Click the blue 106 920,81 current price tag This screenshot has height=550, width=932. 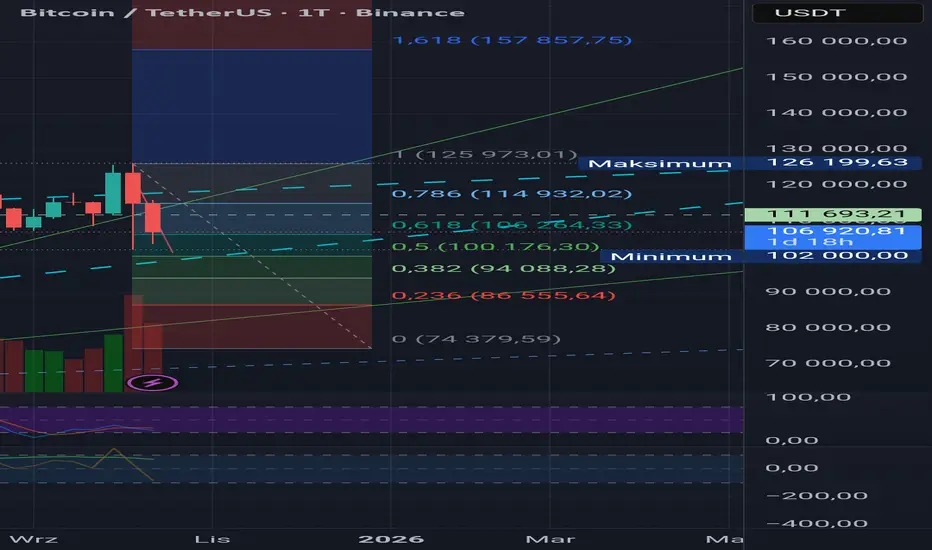(833, 237)
